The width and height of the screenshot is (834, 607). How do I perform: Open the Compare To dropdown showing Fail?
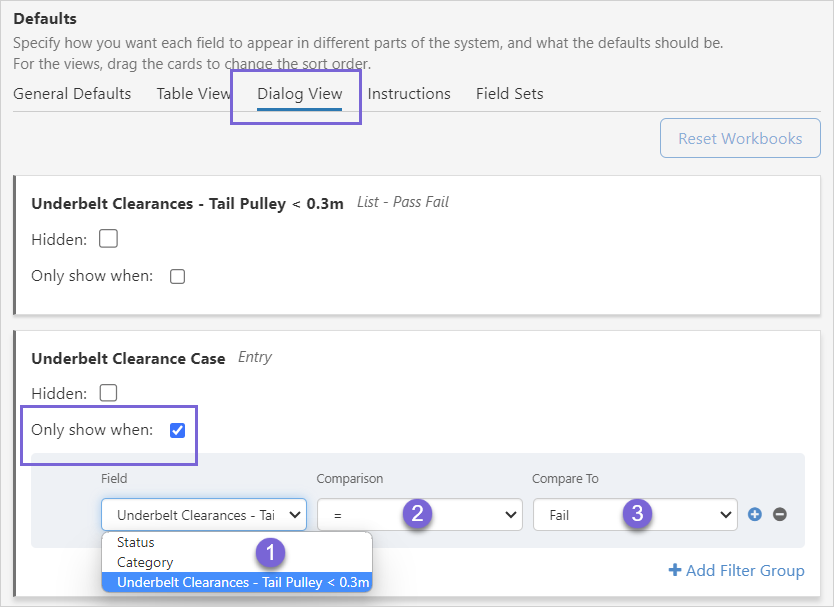(635, 515)
